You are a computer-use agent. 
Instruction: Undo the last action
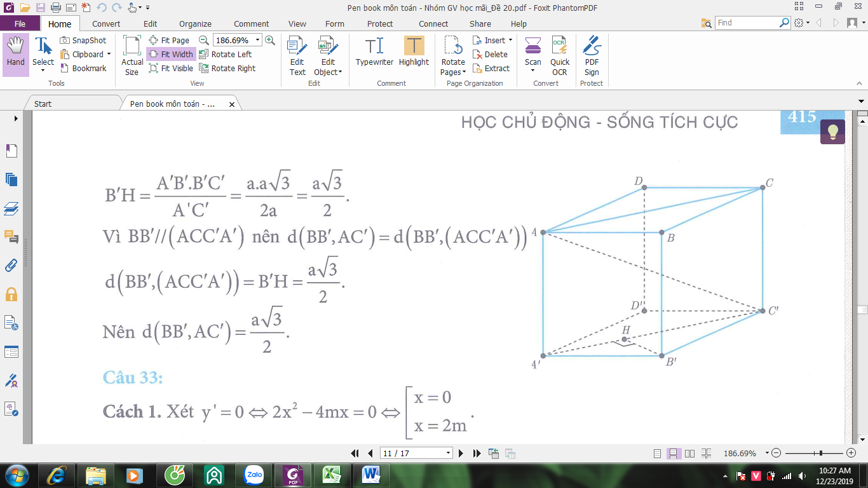coord(101,8)
